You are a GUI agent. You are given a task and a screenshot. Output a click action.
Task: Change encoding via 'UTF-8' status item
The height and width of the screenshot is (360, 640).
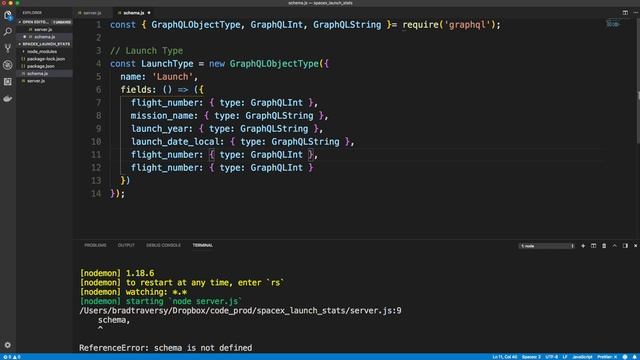[x=551, y=357]
